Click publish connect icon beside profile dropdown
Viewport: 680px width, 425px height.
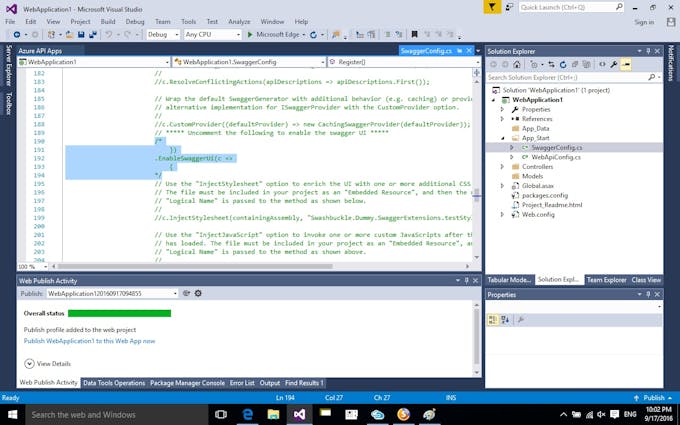[186, 293]
